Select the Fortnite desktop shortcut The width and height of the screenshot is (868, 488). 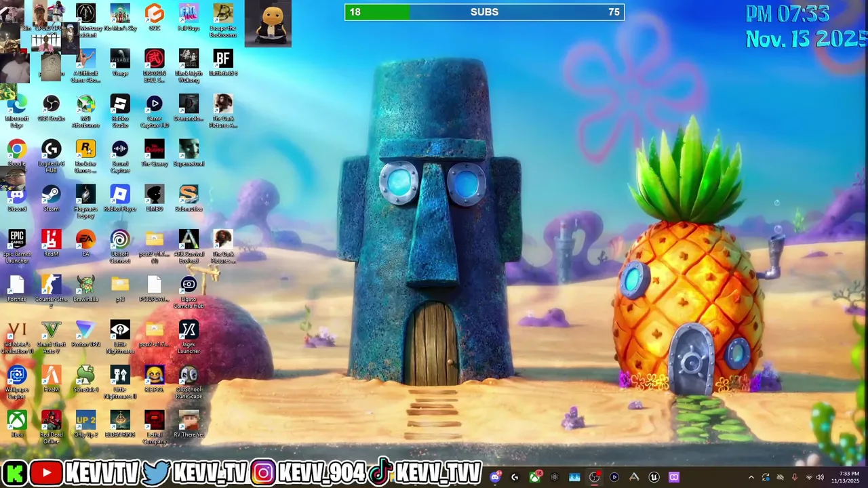(17, 289)
